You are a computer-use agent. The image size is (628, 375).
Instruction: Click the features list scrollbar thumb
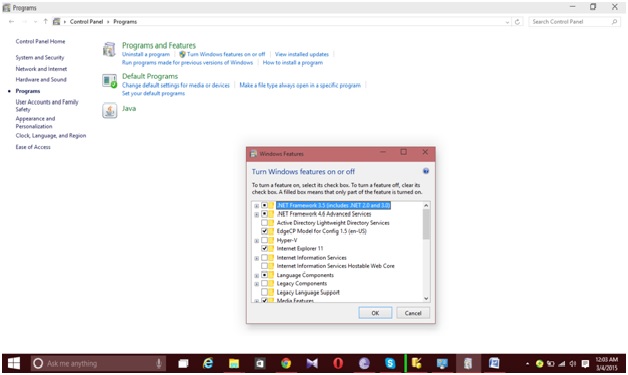(426, 224)
